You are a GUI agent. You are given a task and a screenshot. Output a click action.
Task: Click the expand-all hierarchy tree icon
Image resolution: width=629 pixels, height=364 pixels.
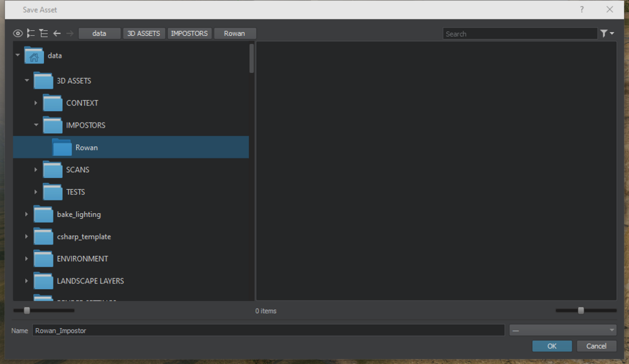click(30, 33)
